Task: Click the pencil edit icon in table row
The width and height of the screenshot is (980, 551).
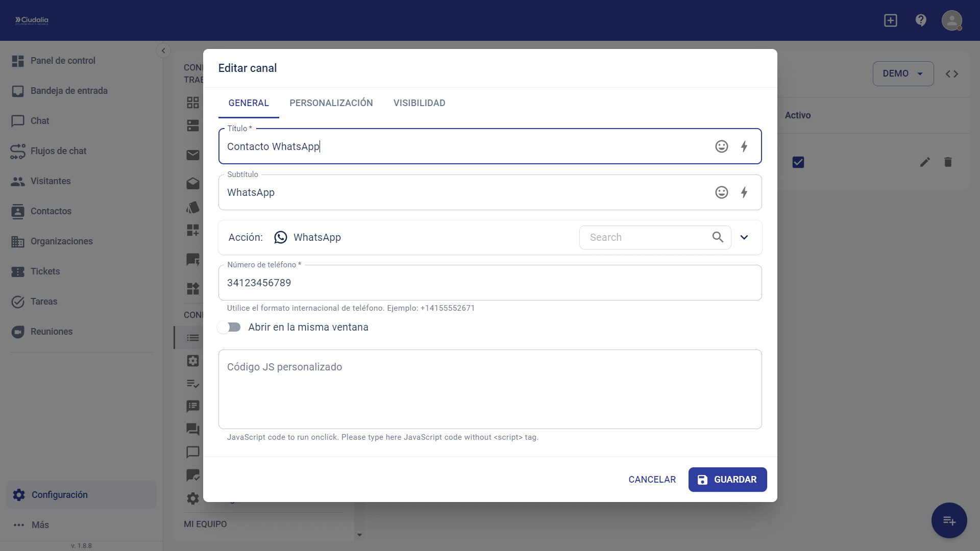Action: 925,162
